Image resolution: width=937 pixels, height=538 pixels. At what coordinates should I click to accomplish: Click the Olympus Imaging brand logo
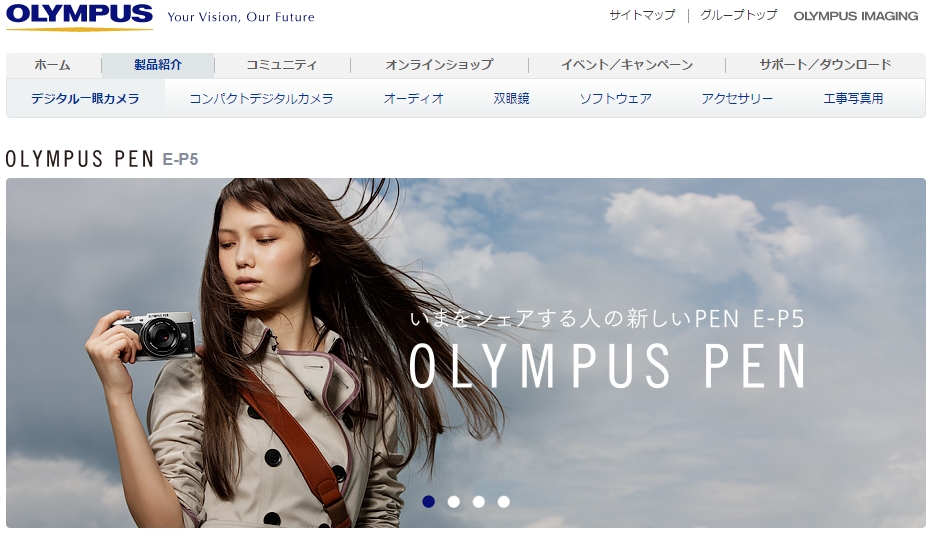[855, 16]
